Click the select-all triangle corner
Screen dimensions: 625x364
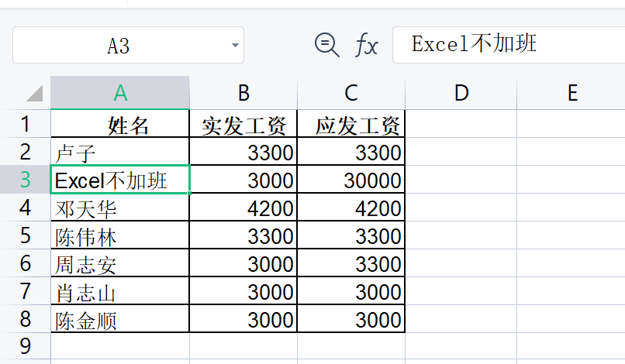(x=35, y=93)
